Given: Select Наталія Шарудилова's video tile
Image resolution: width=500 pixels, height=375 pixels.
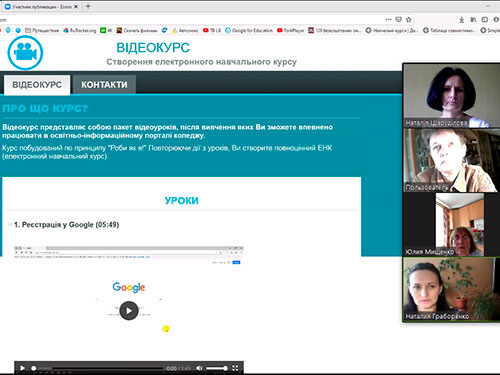Looking at the screenshot, I should [x=452, y=95].
